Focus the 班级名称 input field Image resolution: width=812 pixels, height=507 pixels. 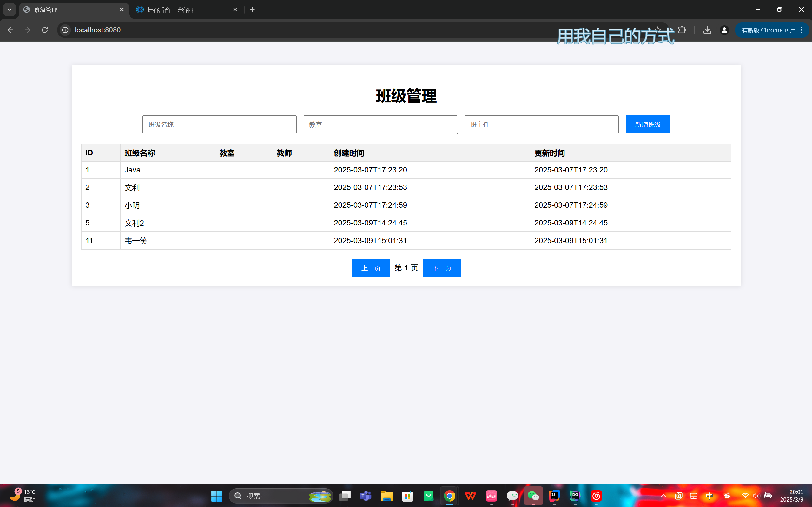coord(219,125)
